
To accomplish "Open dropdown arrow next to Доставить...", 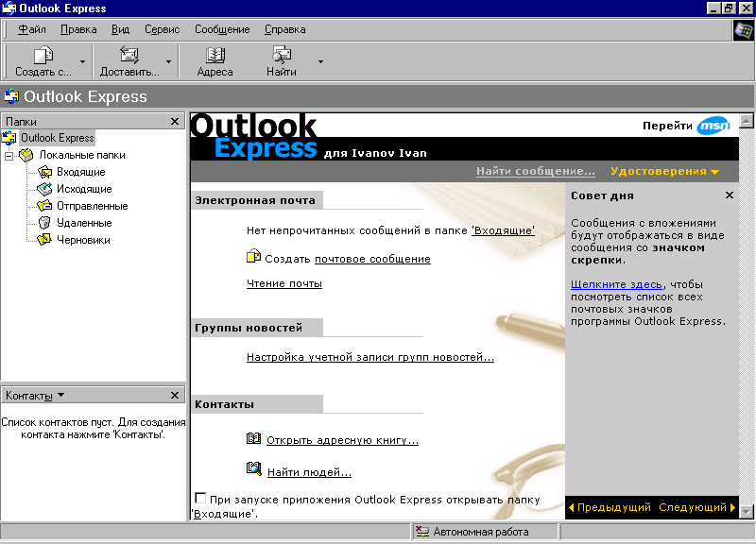I will [x=168, y=61].
